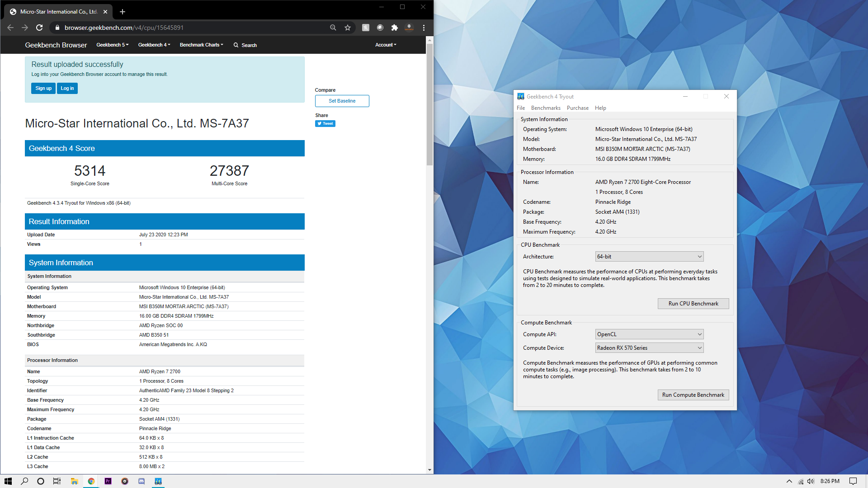The image size is (868, 488).
Task: Click the round extension icon beside the puzzle icon
Action: (x=380, y=28)
